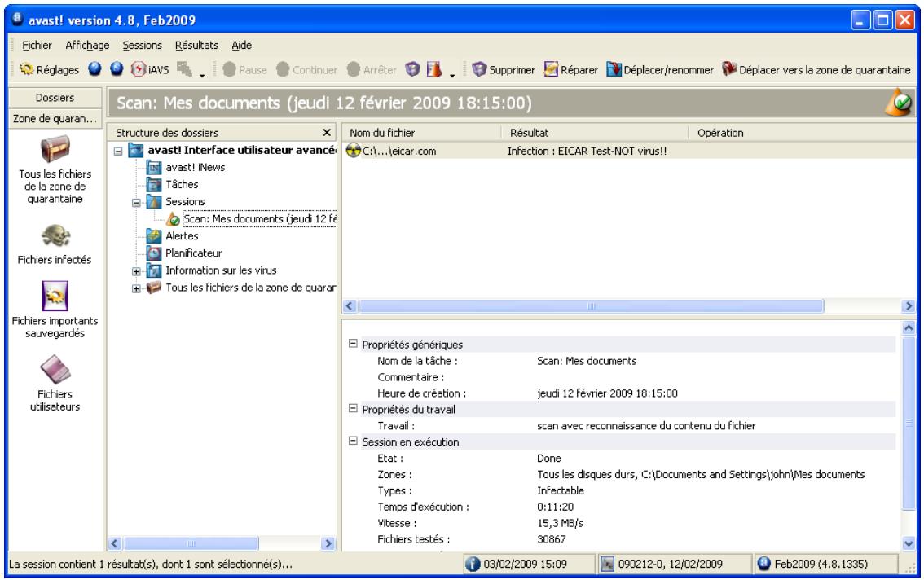The image size is (924, 580).
Task: Close the Structure des dossiers pane
Action: (327, 133)
